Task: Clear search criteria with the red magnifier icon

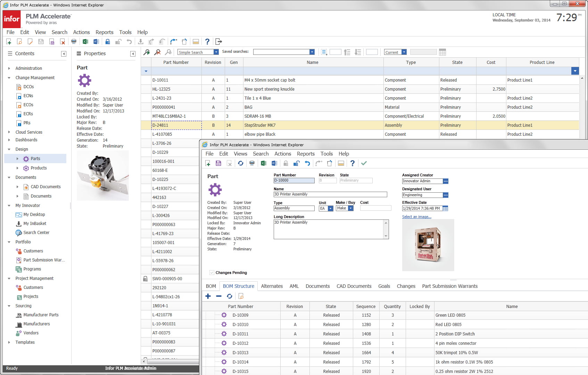Action: point(157,52)
